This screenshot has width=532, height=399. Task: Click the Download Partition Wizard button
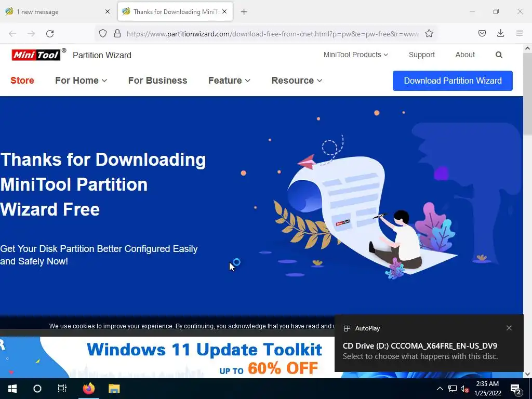tap(453, 81)
